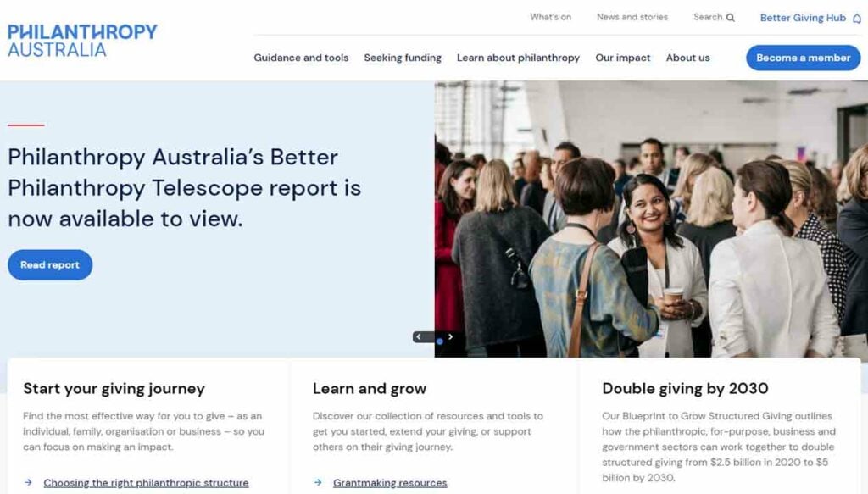Expand About us menu
Viewport: 868px width, 494px height.
(x=687, y=58)
